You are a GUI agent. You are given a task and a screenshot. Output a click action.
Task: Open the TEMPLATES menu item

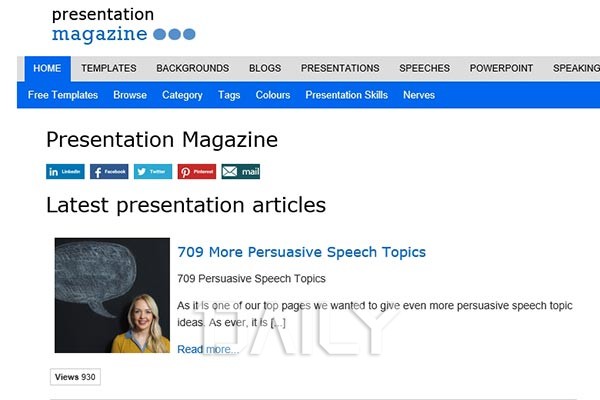(x=108, y=69)
